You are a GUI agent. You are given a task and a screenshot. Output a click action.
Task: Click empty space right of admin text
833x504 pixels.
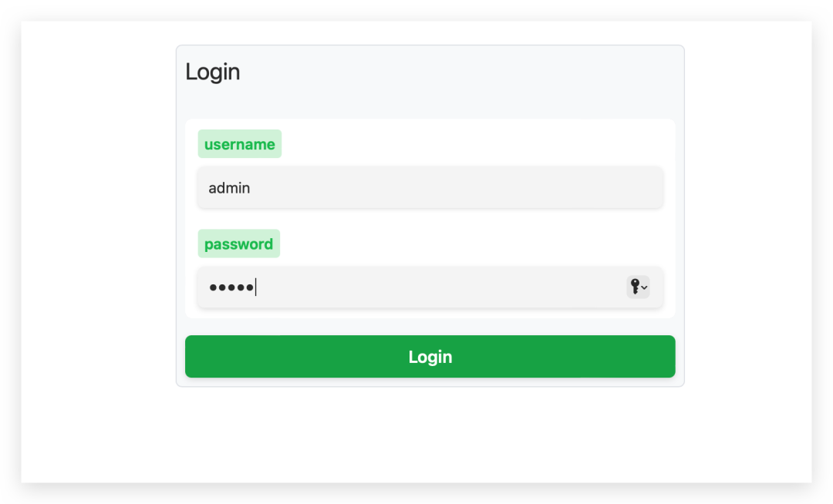tap(463, 188)
